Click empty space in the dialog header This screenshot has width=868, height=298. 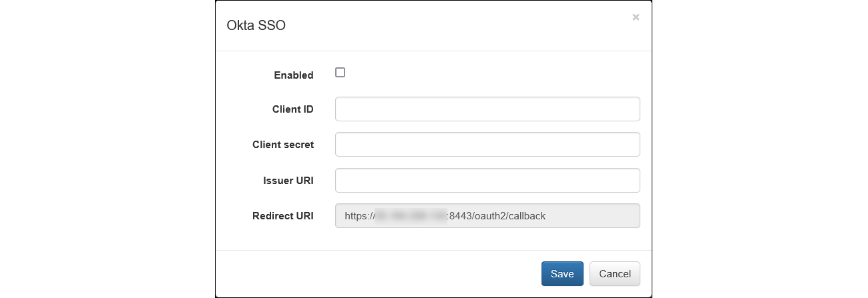(434, 26)
